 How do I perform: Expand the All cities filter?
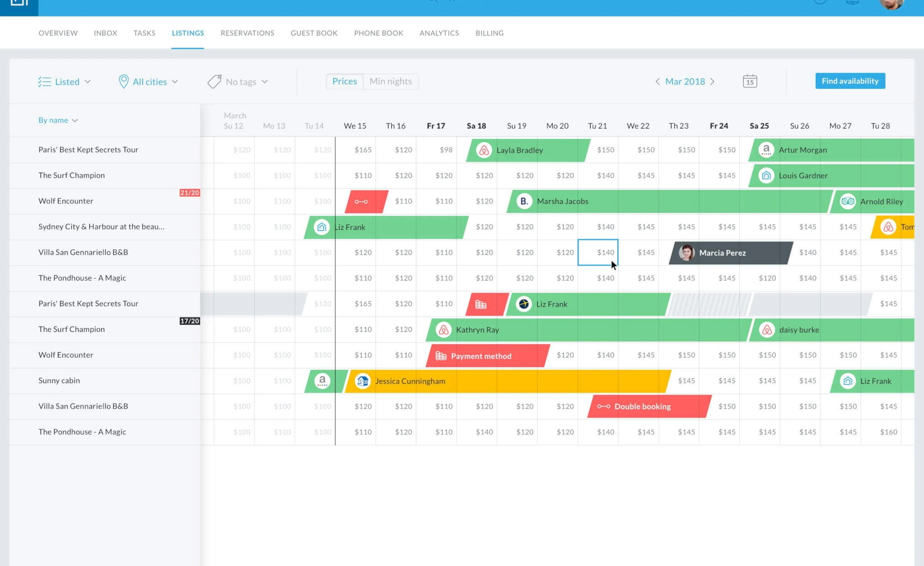point(149,81)
